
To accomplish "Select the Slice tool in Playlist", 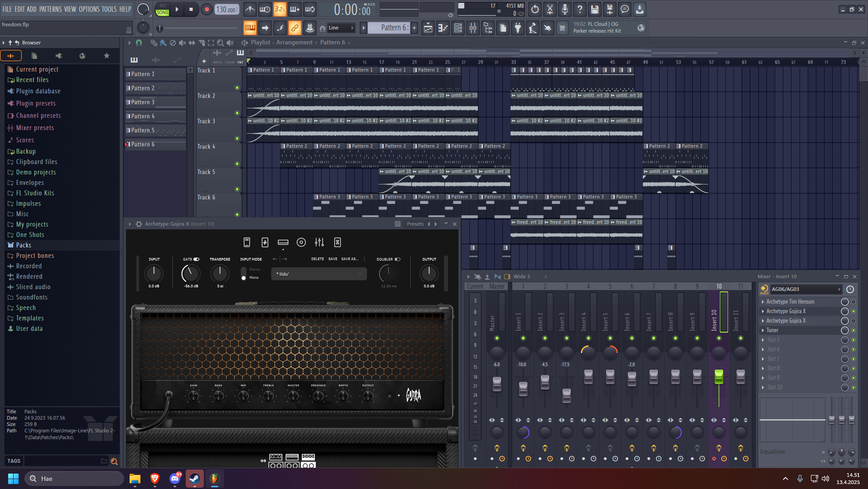I will [x=202, y=43].
